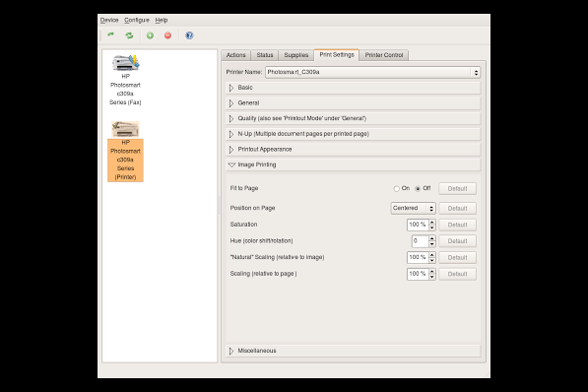This screenshot has height=392, width=588.
Task: Click the Natural Scaling value field
Action: (x=418, y=257)
